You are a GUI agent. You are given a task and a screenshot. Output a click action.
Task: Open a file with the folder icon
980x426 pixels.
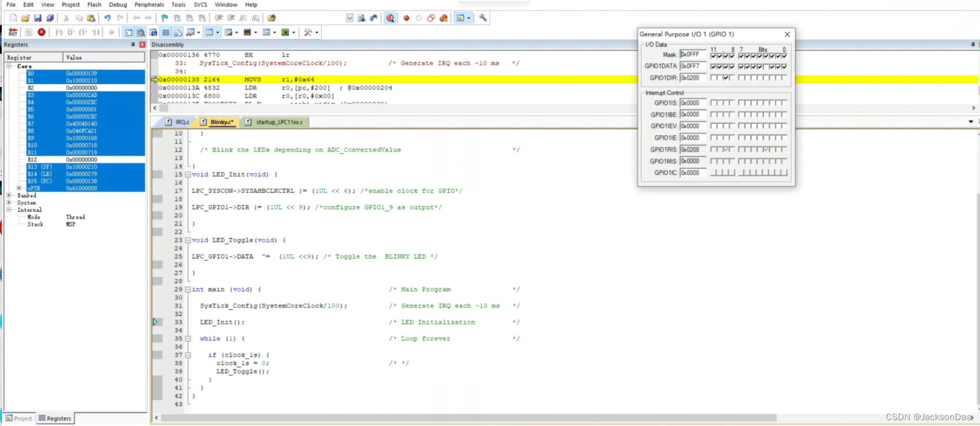click(25, 18)
